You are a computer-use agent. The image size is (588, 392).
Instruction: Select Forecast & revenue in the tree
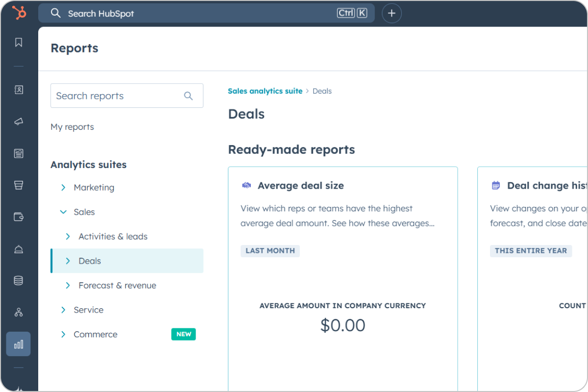[118, 286]
